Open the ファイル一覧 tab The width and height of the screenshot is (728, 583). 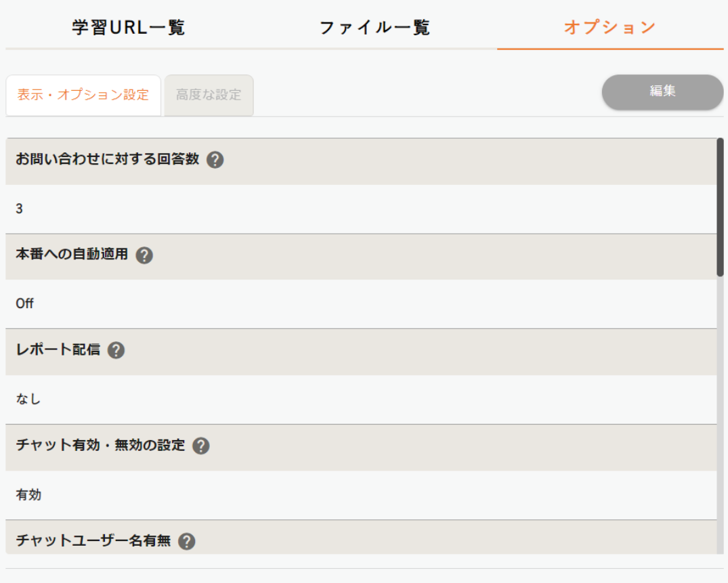[x=374, y=28]
